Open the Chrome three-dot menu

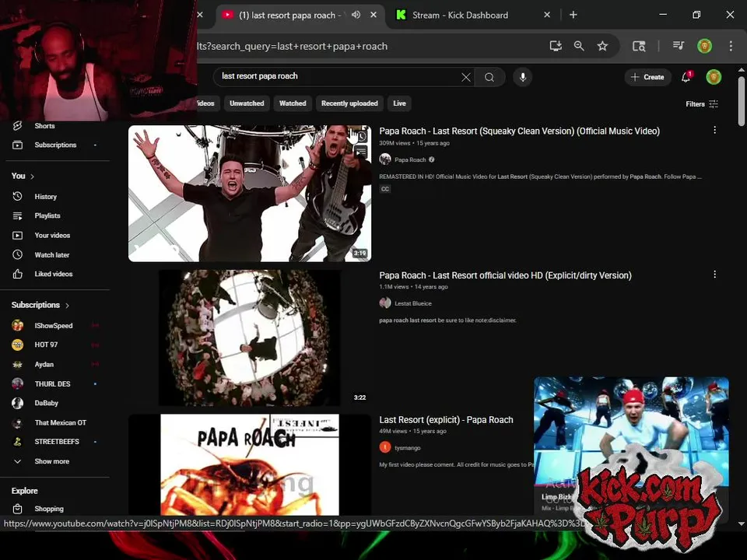(x=731, y=46)
